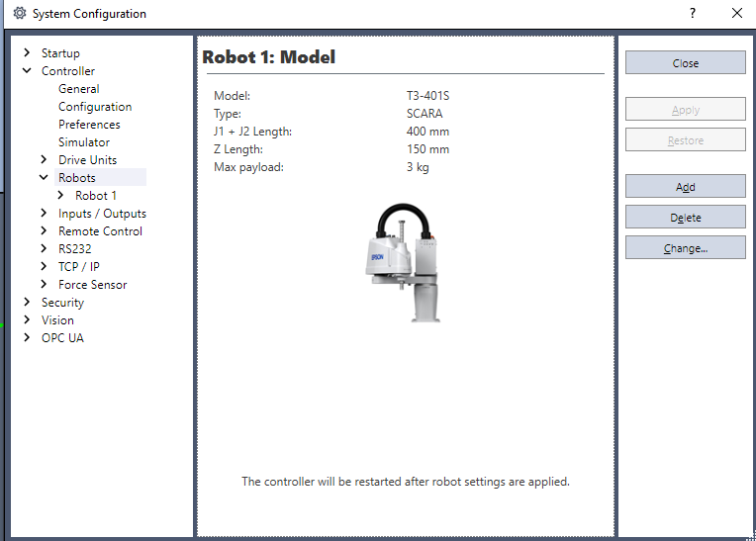
Task: Collapse the Robots tree node
Action: point(44,177)
